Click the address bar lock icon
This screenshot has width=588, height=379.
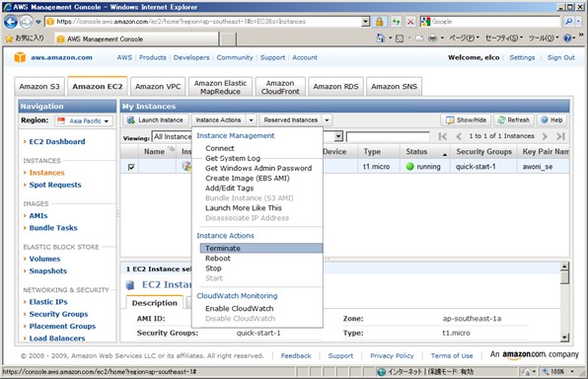[379, 22]
